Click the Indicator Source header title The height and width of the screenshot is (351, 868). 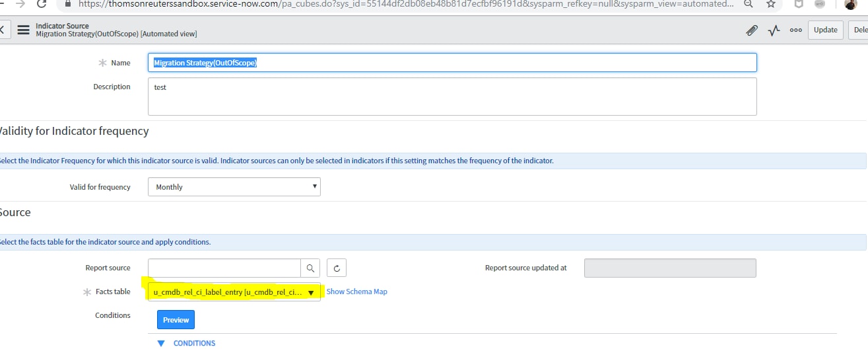tap(62, 26)
